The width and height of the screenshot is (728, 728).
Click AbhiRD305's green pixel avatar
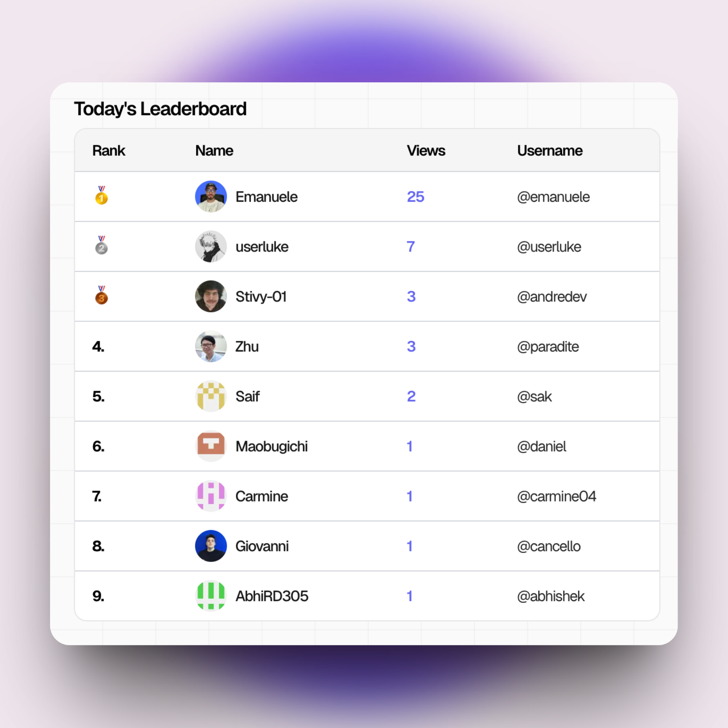(x=211, y=596)
